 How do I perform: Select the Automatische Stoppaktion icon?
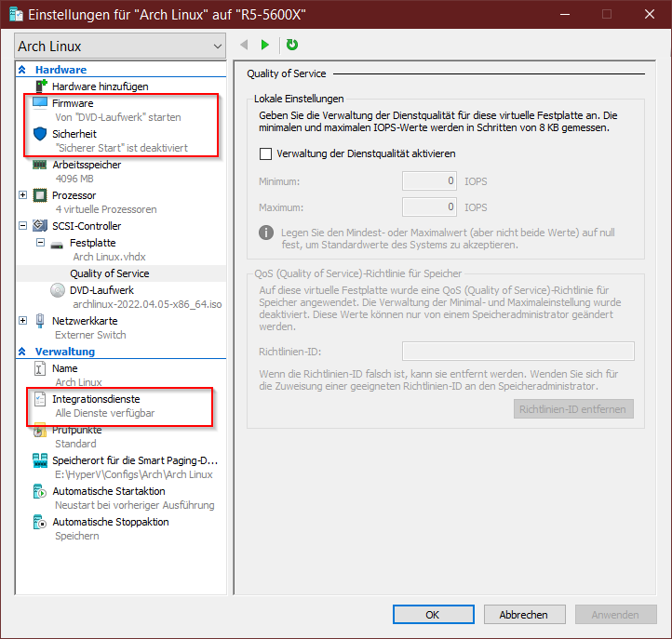(x=39, y=522)
